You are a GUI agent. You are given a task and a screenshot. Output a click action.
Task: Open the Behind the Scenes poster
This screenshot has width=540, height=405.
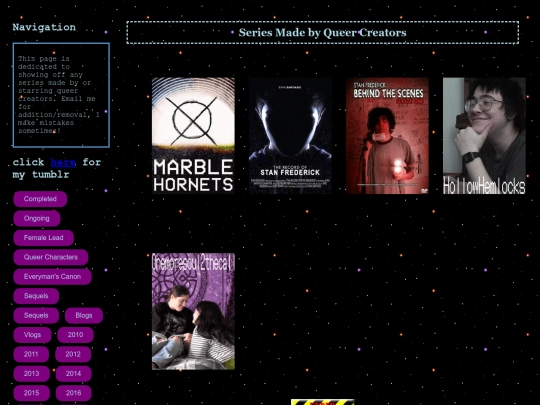pos(387,136)
